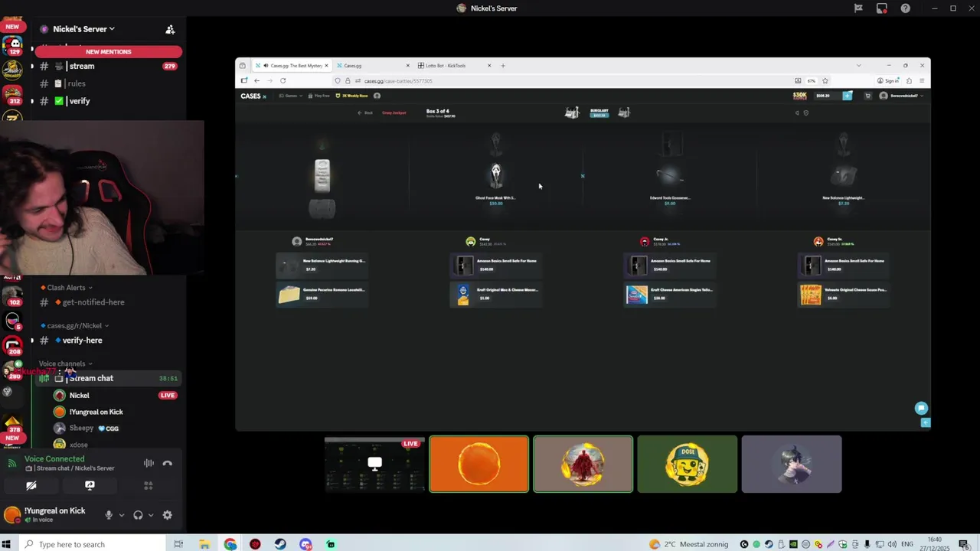Select the live stream thumbnail tile
Screen dimensions: 980x551
[374, 464]
